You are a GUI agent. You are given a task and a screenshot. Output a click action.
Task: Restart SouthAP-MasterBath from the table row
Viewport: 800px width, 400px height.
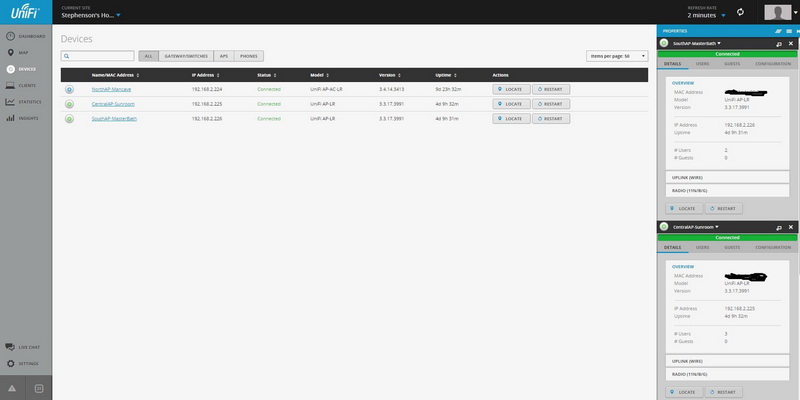pos(551,119)
